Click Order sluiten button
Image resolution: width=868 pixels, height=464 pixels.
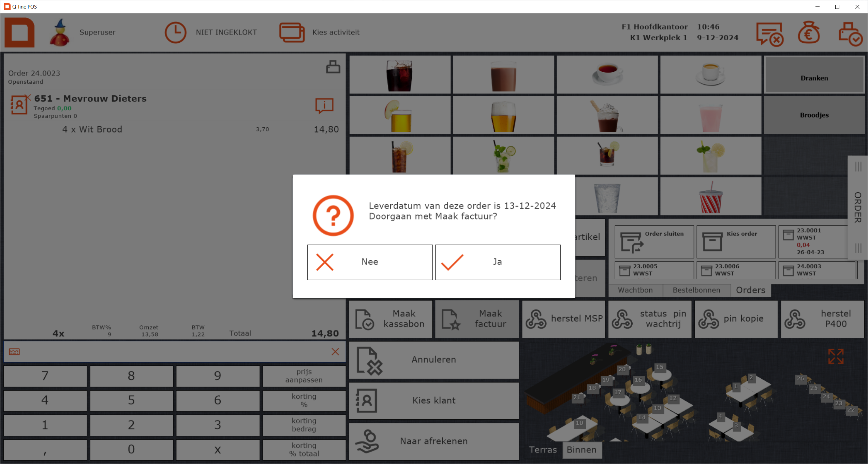(x=654, y=242)
